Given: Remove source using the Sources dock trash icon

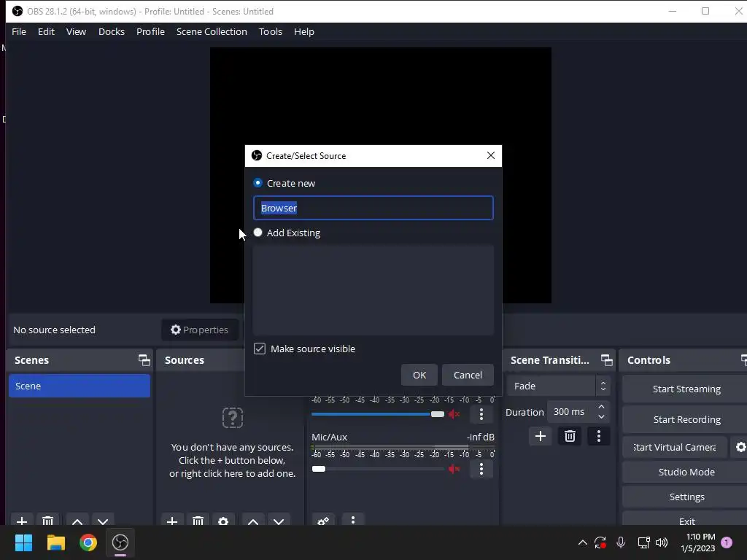Looking at the screenshot, I should pos(198,521).
